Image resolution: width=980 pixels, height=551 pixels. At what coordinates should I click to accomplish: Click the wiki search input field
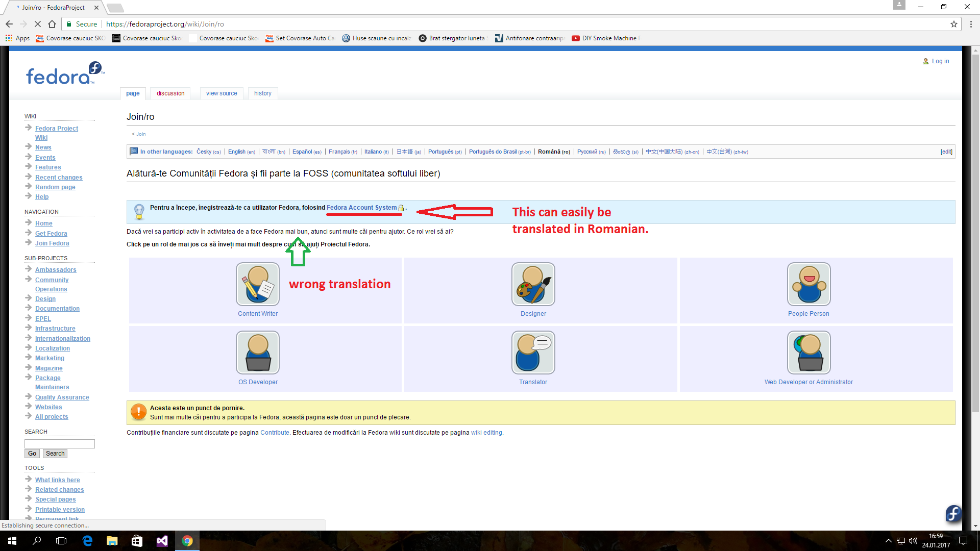[x=60, y=444]
